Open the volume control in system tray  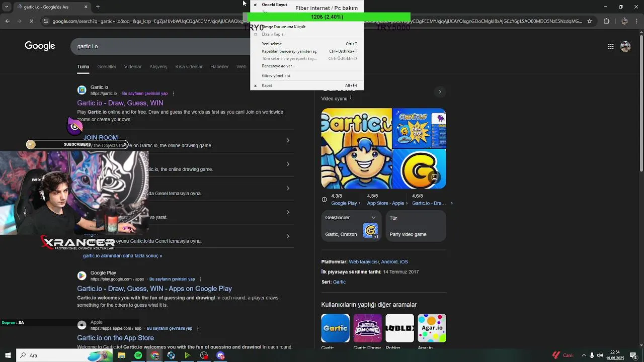(600, 355)
